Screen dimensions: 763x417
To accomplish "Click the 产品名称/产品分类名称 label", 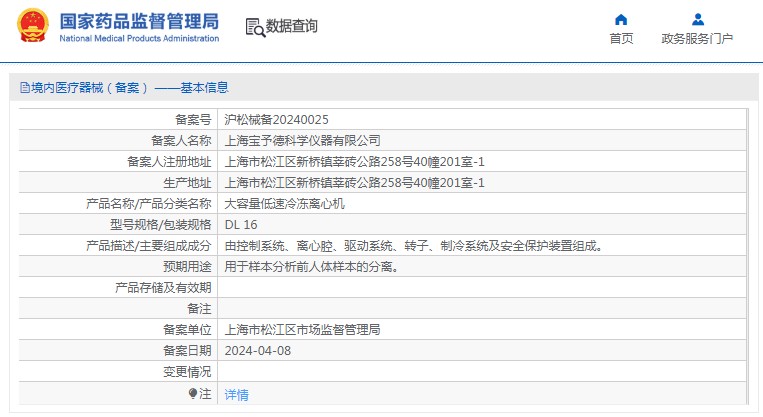I will (148, 204).
